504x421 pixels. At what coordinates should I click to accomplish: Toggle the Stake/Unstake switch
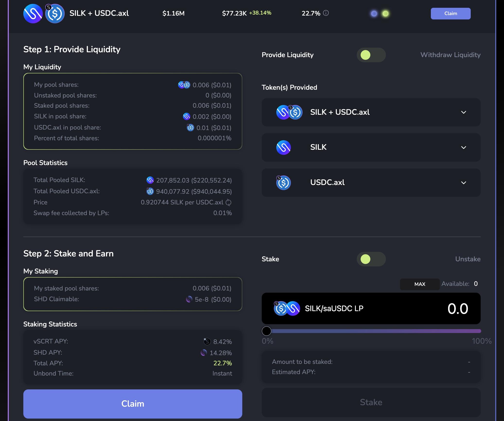(371, 259)
